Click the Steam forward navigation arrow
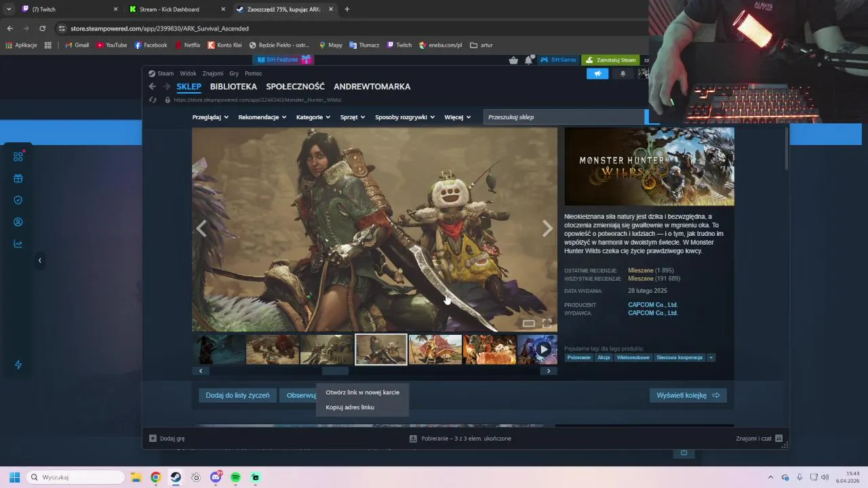This screenshot has width=868, height=488. (166, 87)
